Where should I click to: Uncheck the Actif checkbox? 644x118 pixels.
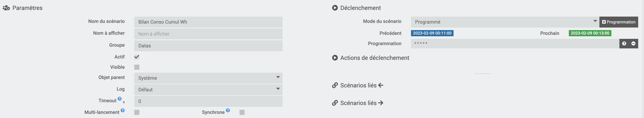pyautogui.click(x=137, y=57)
